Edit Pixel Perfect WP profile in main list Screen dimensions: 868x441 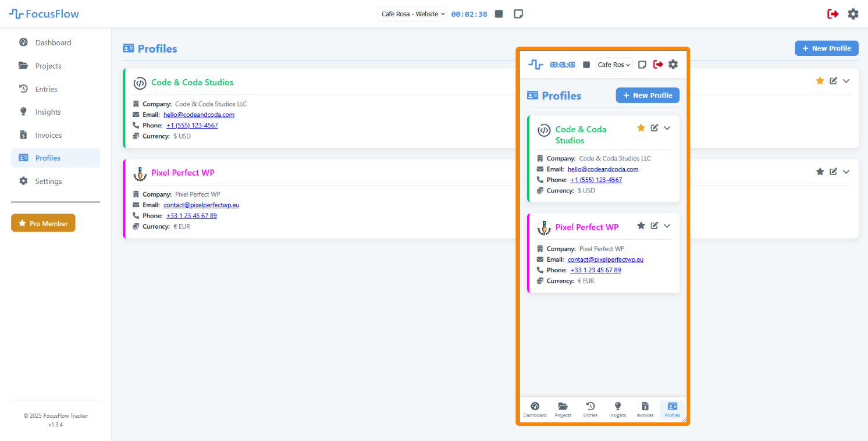click(x=833, y=172)
